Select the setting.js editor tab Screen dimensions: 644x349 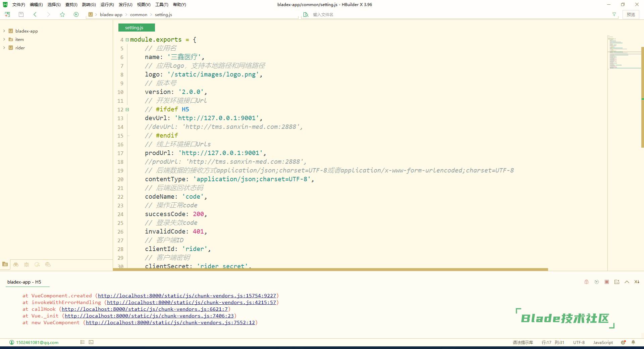pos(137,28)
